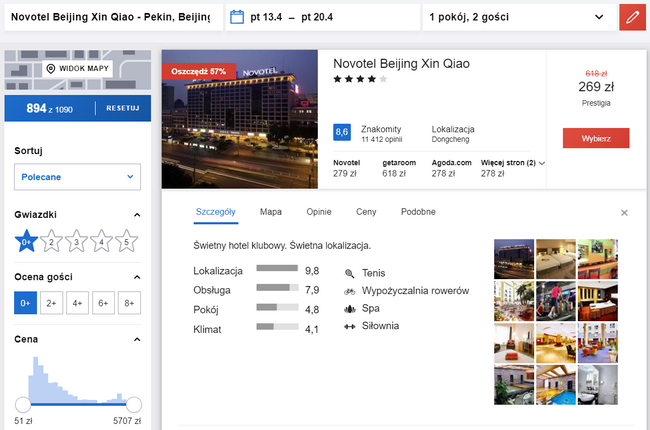Close the hotel details panel
This screenshot has width=650, height=430.
click(624, 213)
